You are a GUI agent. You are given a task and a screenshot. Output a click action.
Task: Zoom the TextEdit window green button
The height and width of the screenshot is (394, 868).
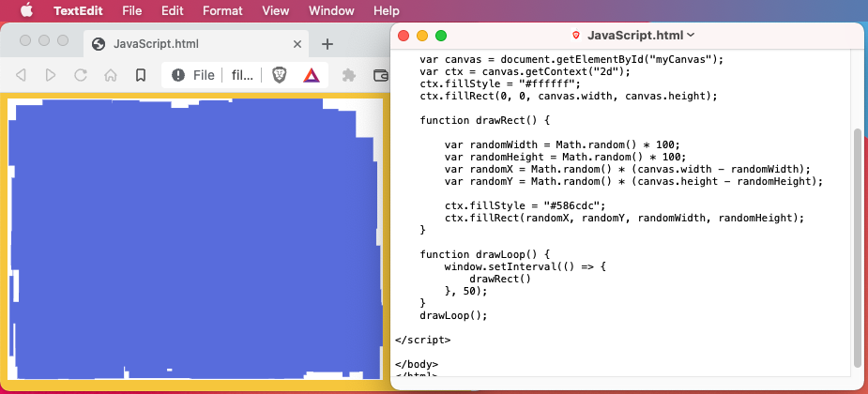441,36
